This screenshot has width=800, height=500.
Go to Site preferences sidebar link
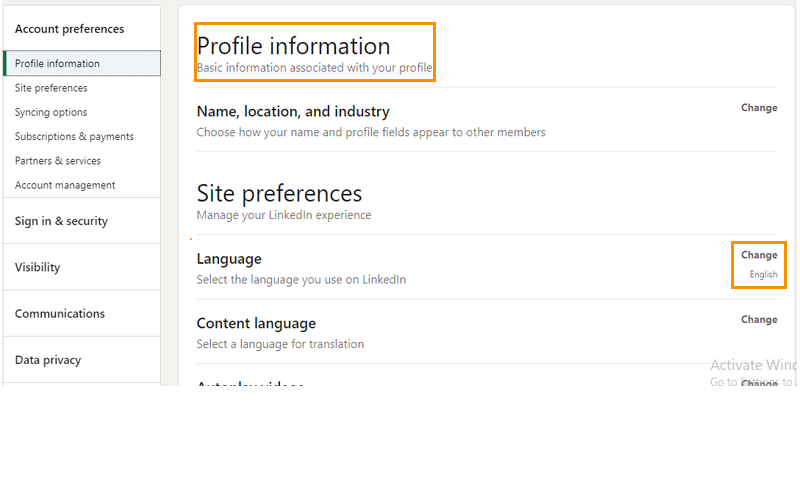click(x=51, y=88)
